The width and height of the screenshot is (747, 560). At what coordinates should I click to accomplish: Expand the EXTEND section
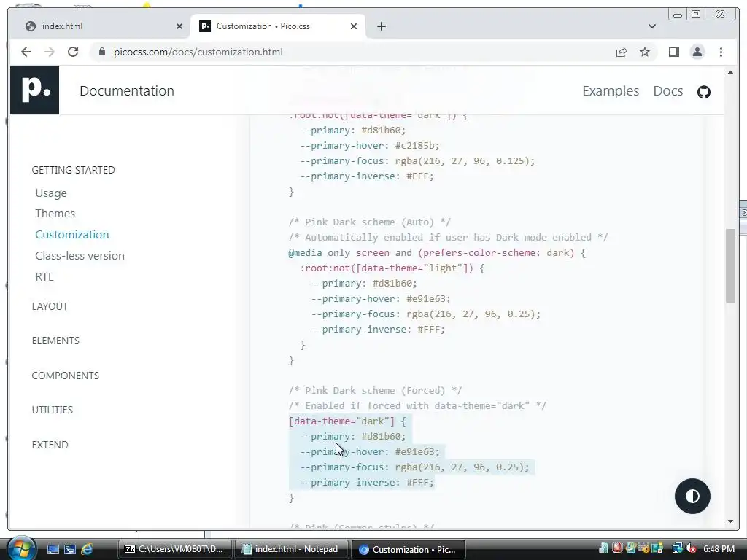[x=50, y=445]
